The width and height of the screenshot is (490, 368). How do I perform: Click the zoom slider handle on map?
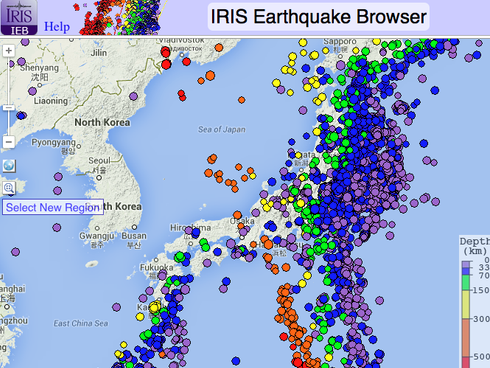click(x=9, y=107)
